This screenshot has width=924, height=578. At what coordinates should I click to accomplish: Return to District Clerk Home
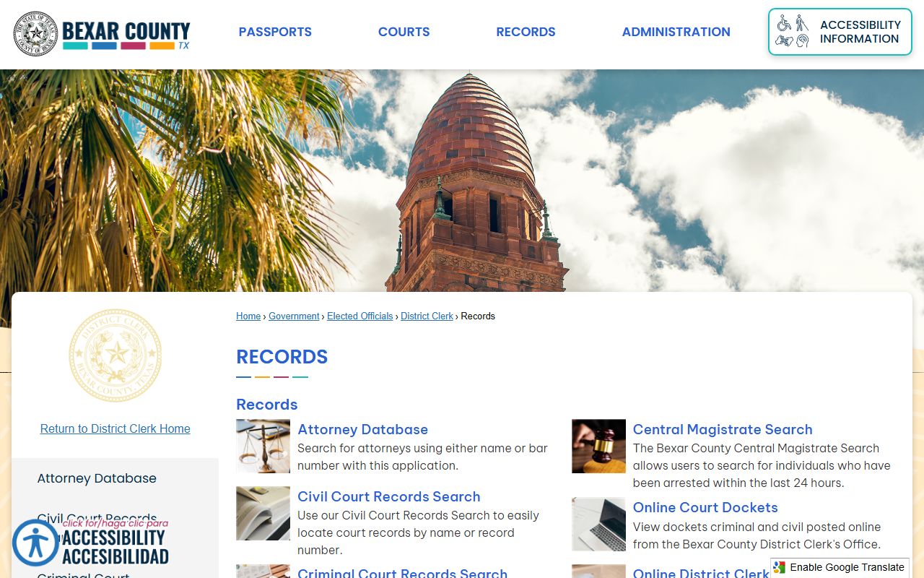(x=115, y=428)
